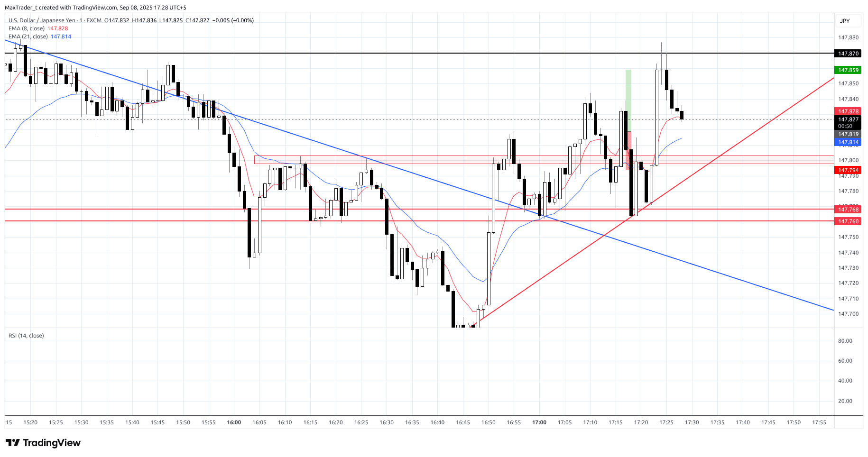Click the red 147.828 EMA price label
The image size is (868, 457).
point(848,111)
